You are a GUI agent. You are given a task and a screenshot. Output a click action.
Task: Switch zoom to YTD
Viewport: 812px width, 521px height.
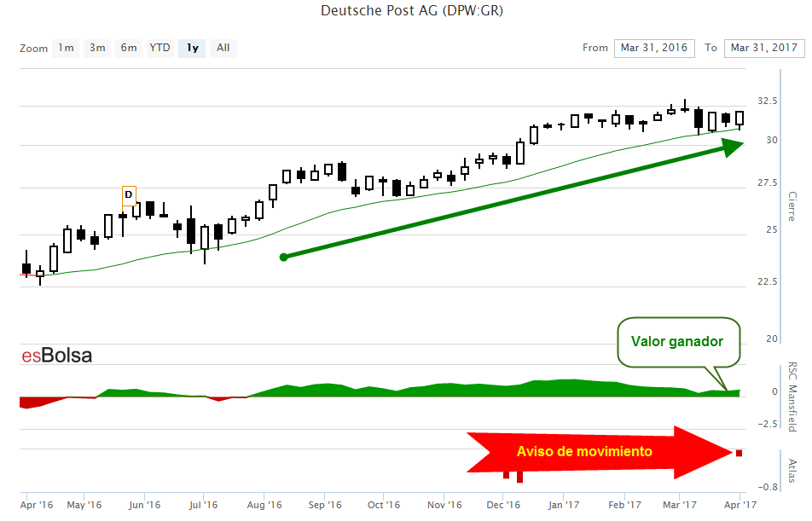pos(159,48)
